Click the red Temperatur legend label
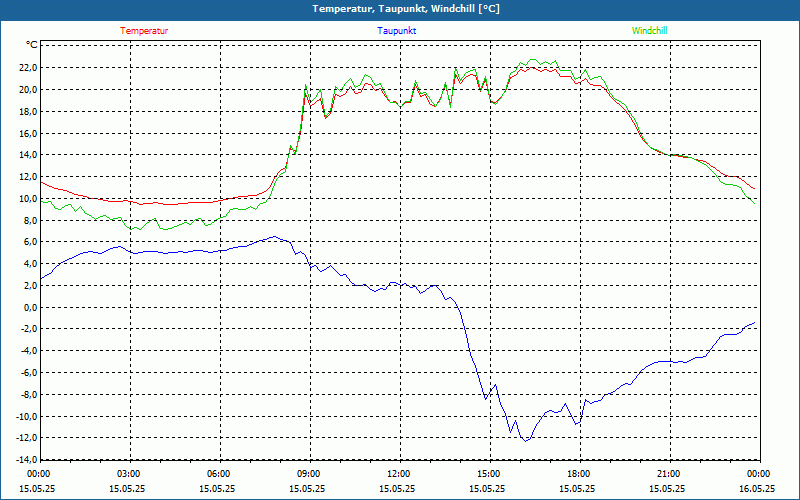 [x=144, y=31]
